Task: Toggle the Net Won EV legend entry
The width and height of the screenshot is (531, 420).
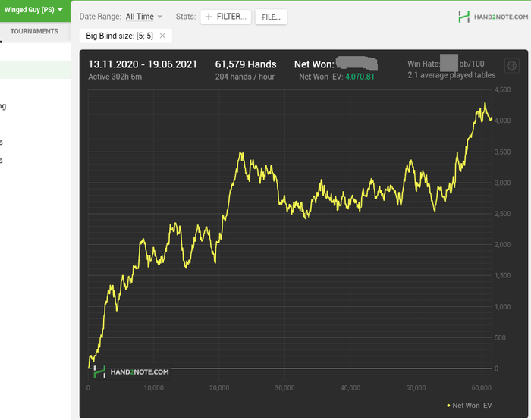Action: click(470, 405)
